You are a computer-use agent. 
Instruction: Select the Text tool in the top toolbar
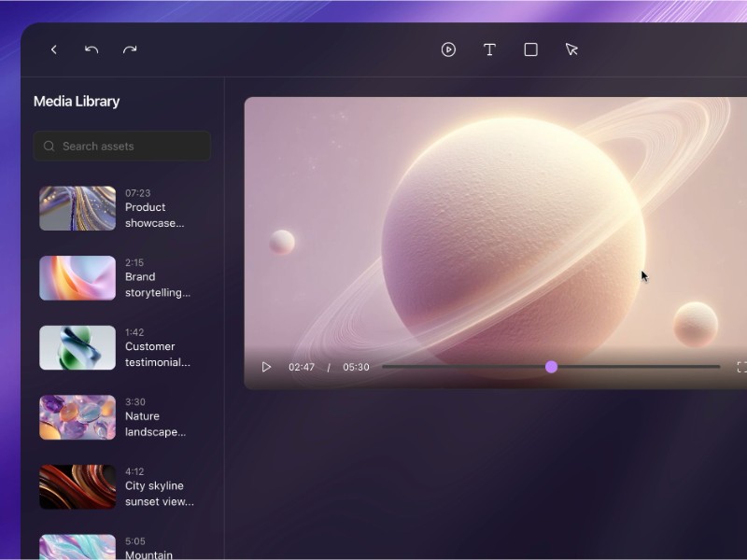tap(489, 49)
